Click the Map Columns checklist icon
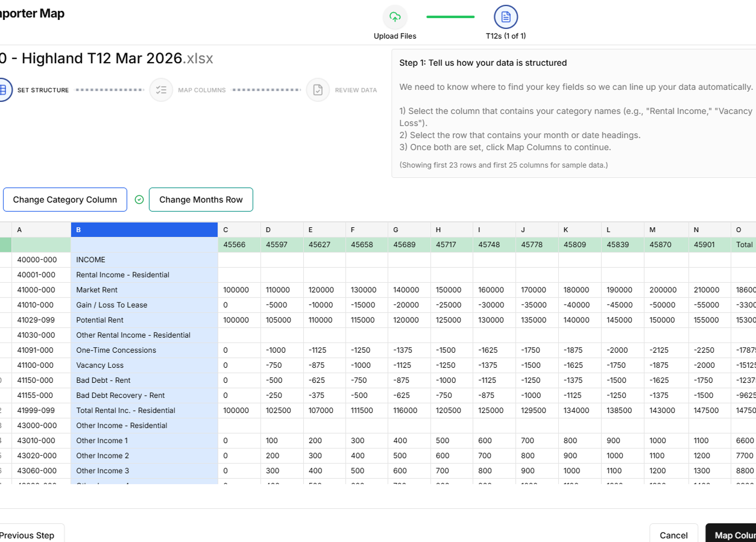The image size is (756, 542). point(161,90)
